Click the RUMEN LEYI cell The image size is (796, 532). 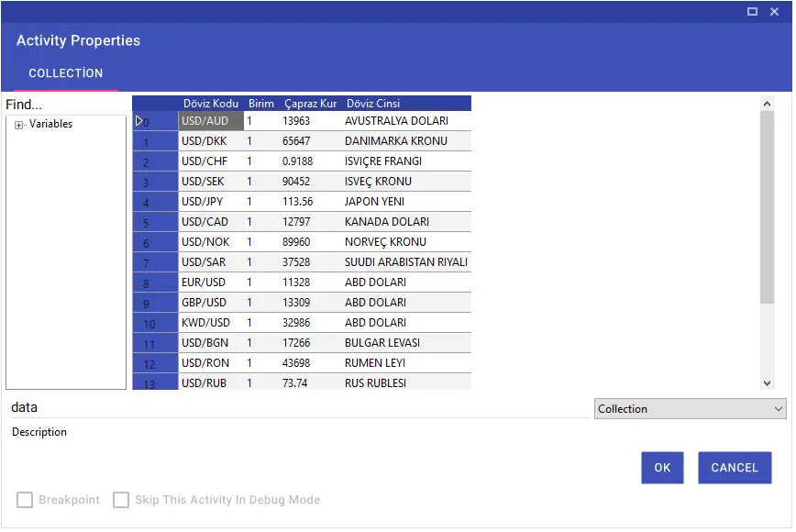(x=407, y=364)
